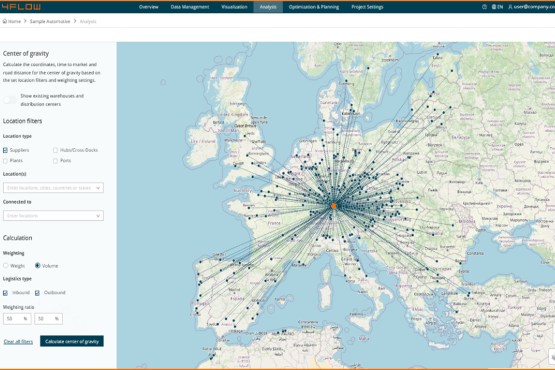Click Calculate center of gravity button

72,341
